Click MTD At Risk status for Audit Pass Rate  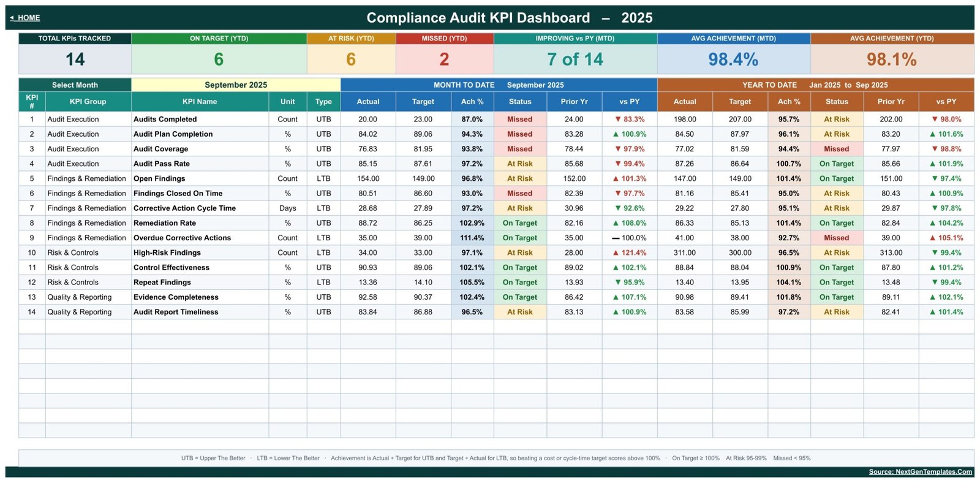click(520, 164)
